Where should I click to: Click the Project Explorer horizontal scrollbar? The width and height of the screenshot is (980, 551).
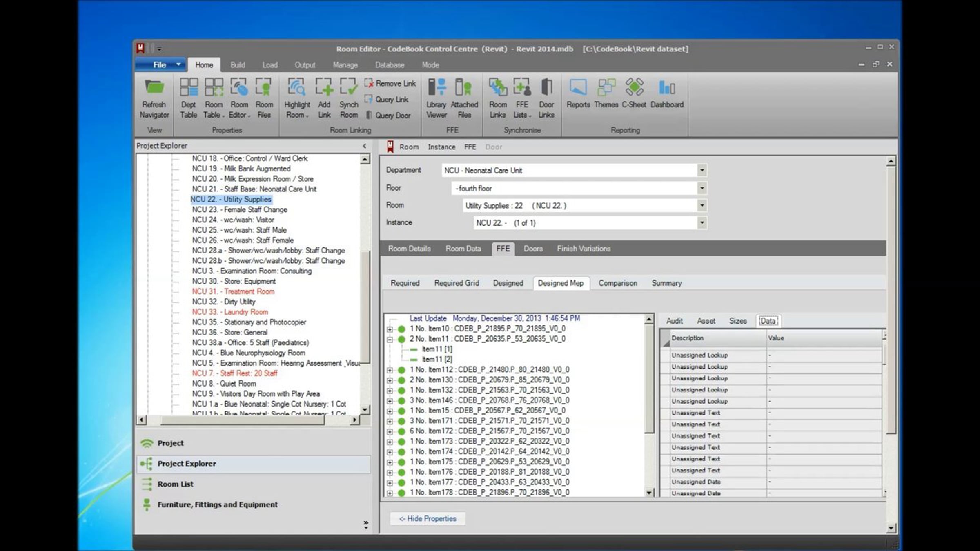[x=243, y=420]
